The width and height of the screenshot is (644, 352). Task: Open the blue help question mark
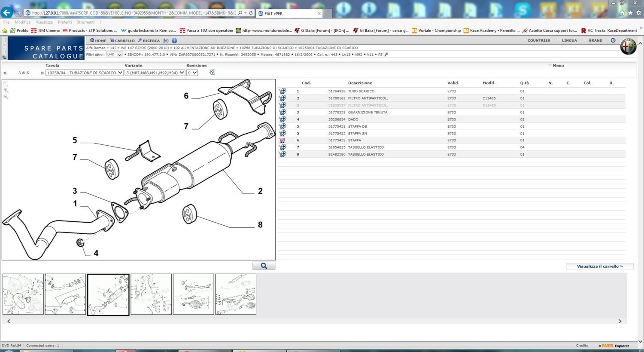(x=174, y=40)
